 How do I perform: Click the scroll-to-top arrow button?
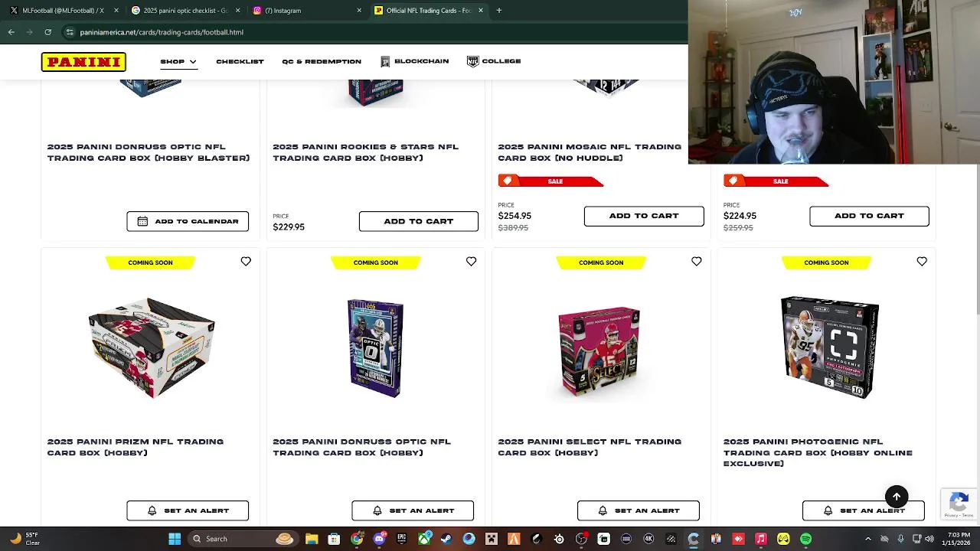[x=897, y=497]
